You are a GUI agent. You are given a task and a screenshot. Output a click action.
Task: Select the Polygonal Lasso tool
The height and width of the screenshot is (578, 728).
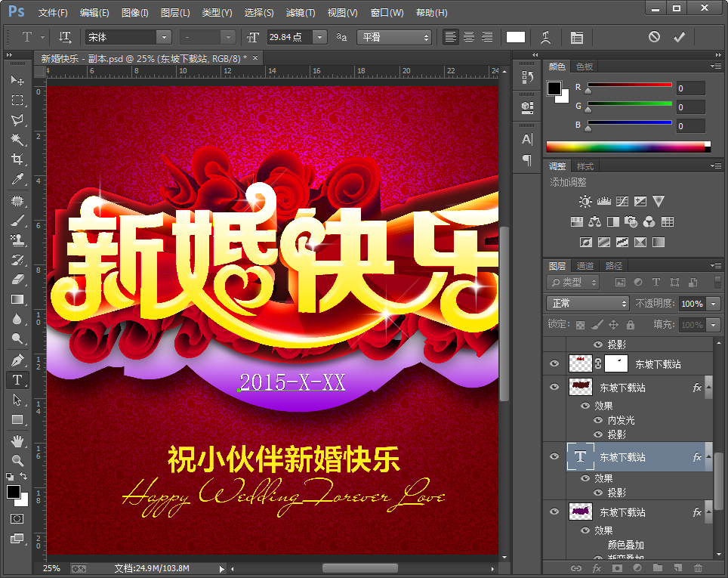[x=17, y=120]
